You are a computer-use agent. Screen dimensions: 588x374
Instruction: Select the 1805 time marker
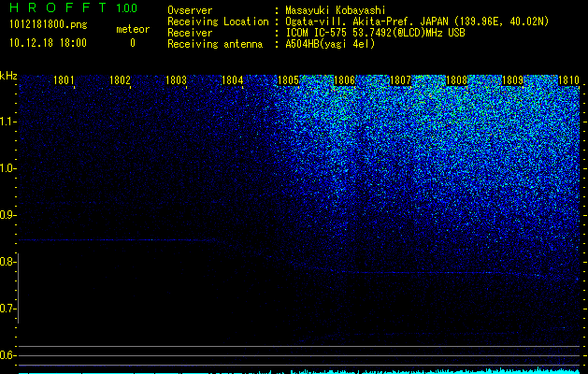288,80
